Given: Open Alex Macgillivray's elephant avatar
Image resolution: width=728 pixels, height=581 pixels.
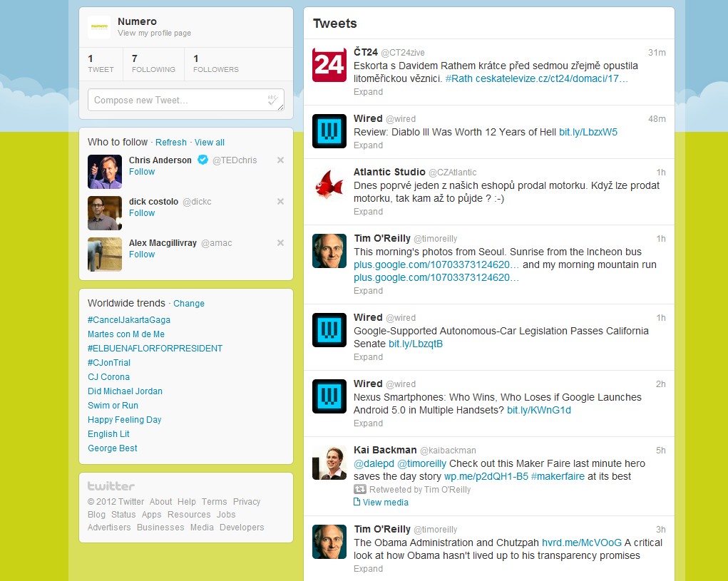Looking at the screenshot, I should tap(105, 254).
